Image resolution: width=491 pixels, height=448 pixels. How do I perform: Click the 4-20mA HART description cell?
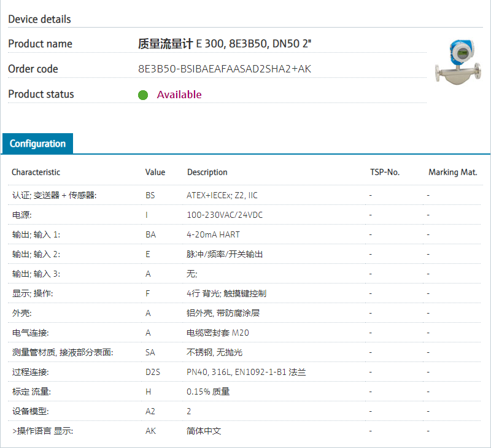pos(213,235)
